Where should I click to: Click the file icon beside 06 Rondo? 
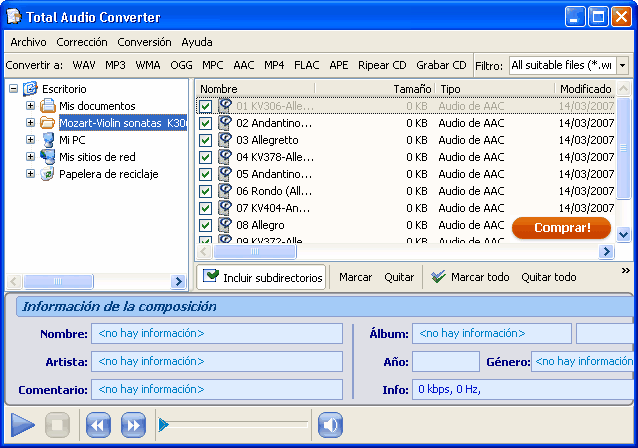coord(225,191)
